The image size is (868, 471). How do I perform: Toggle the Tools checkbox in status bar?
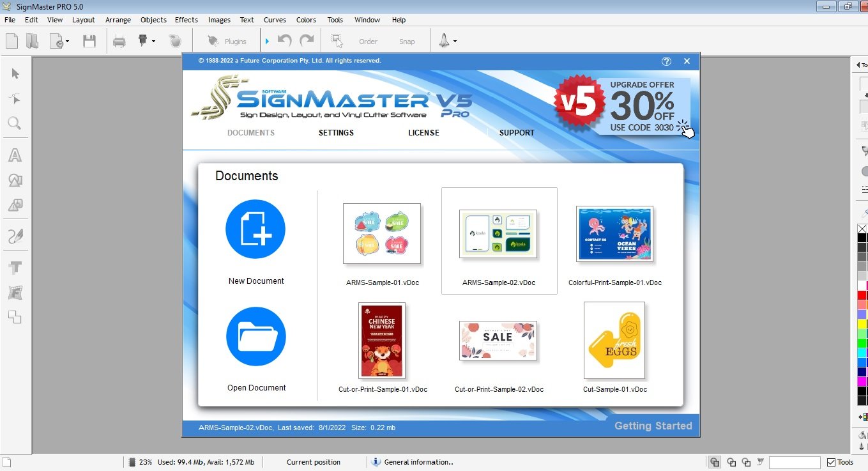pyautogui.click(x=831, y=462)
